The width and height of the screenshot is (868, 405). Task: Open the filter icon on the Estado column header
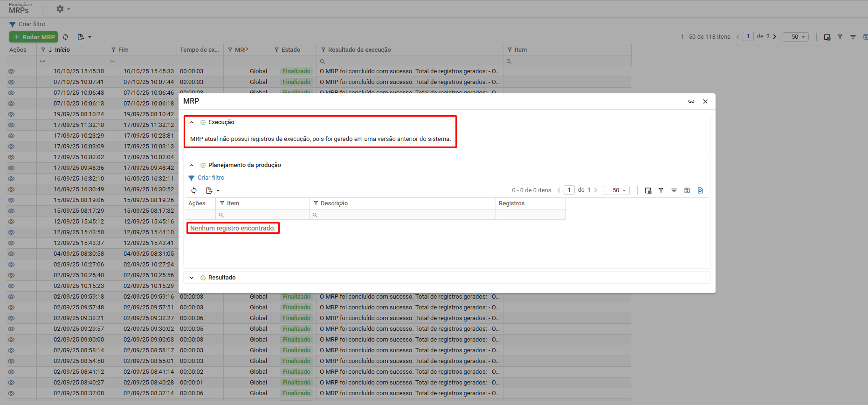pyautogui.click(x=276, y=50)
